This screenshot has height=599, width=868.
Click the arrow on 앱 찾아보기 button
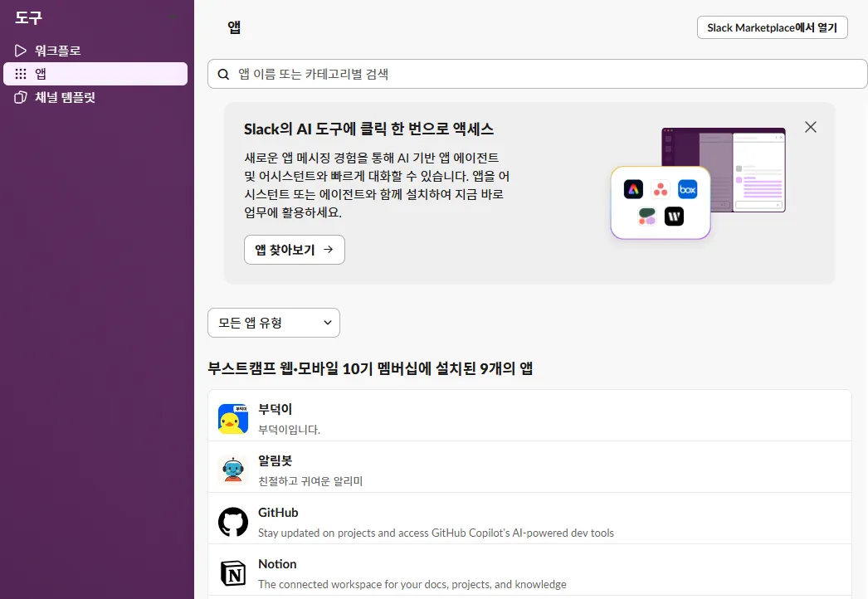[x=329, y=250]
